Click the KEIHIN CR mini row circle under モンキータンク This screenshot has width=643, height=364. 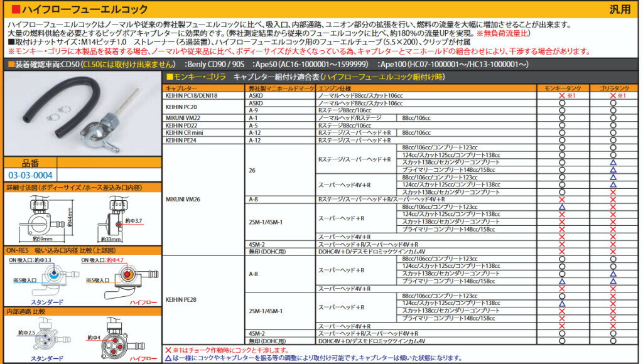coord(562,133)
